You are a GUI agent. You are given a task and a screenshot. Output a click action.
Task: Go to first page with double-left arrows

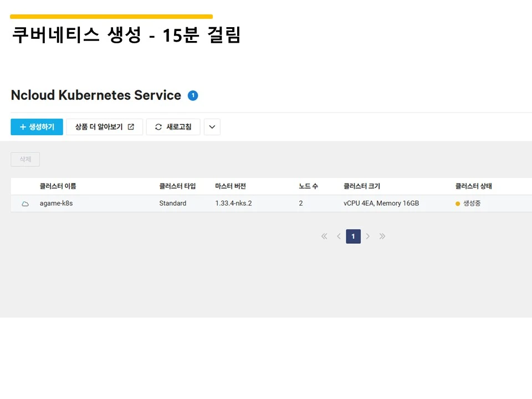324,236
